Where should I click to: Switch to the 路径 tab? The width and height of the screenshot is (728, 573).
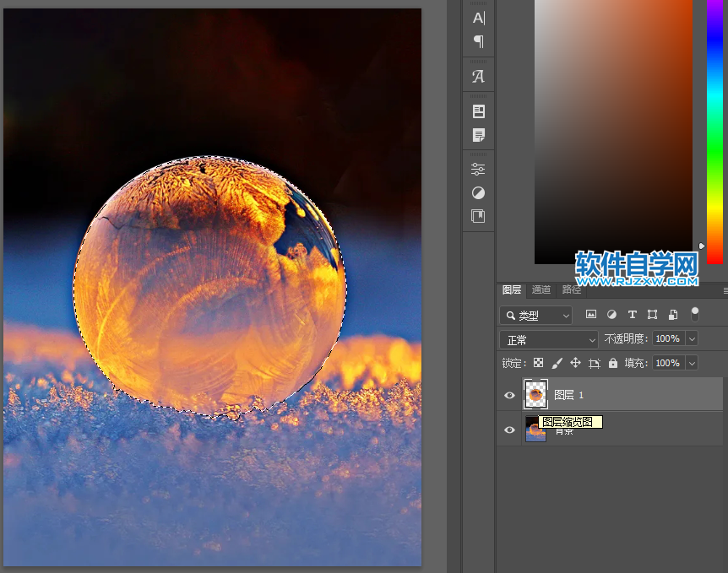572,290
